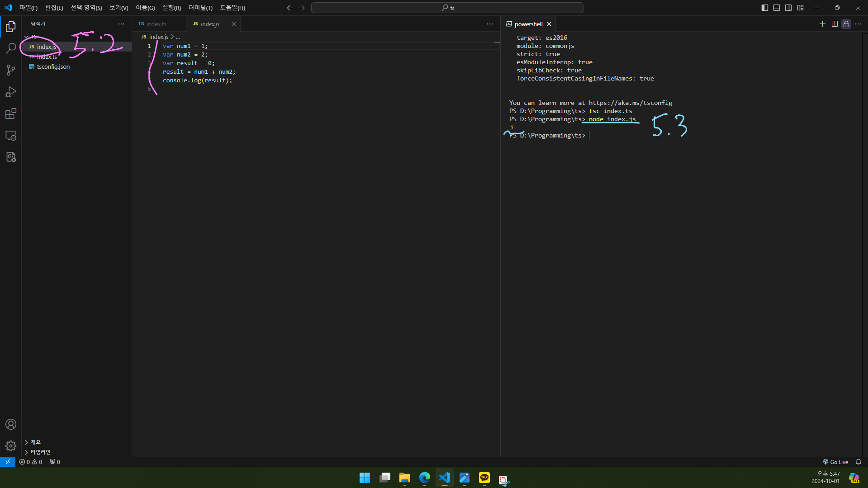
Task: Expand the 타임라인 timeline section
Action: pyautogui.click(x=77, y=452)
